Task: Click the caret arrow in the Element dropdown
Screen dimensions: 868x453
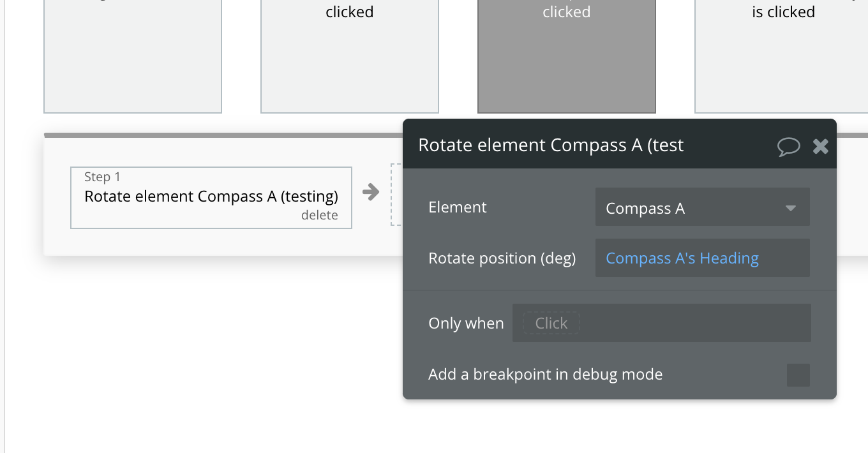Action: (791, 208)
